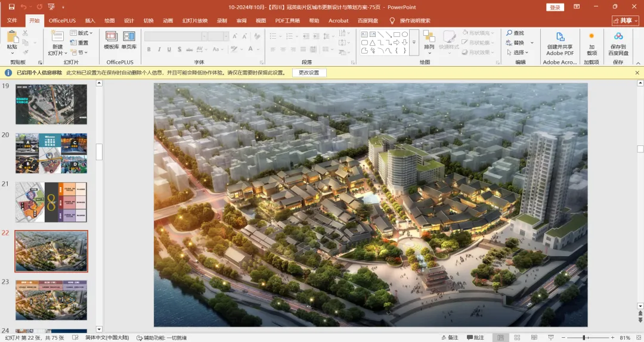Open the 版式 layout dropdown
The image size is (644, 342).
(81, 33)
